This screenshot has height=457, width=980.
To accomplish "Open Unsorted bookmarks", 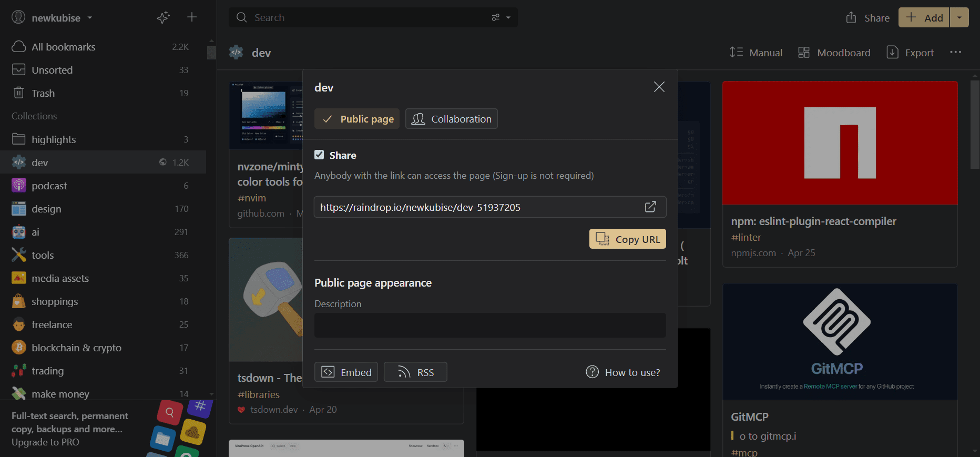I will pos(103,70).
